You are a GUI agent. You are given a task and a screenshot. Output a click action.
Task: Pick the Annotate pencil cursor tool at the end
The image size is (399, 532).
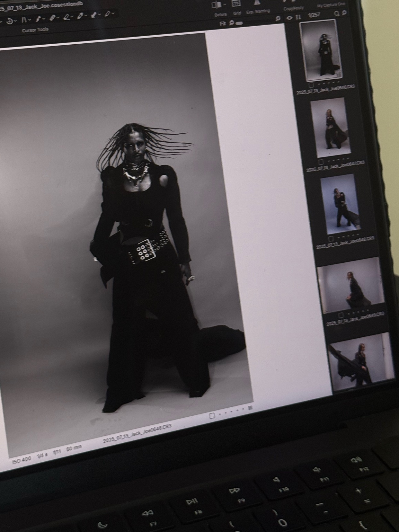point(108,14)
